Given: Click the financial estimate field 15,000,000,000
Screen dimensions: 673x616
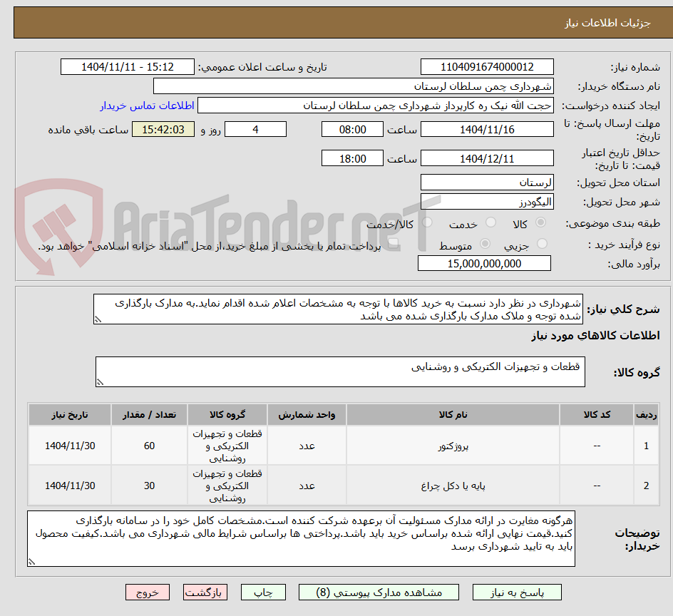Looking at the screenshot, I should [x=484, y=264].
